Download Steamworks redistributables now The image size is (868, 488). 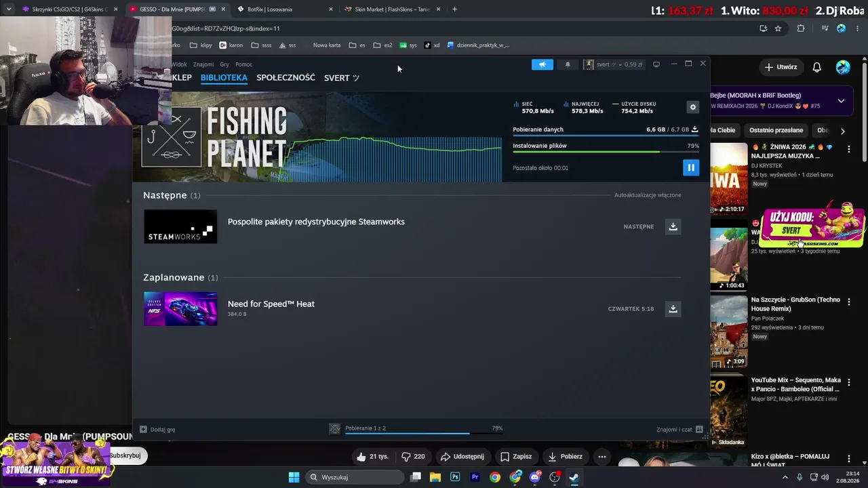point(673,226)
